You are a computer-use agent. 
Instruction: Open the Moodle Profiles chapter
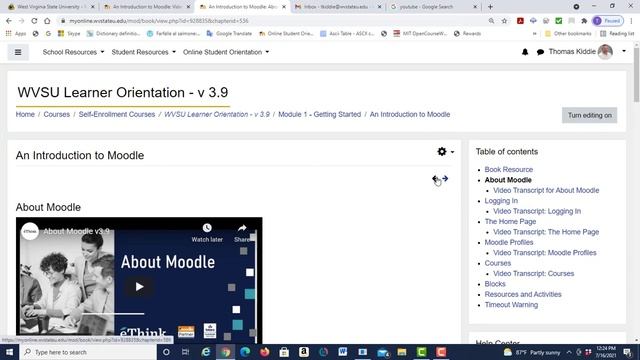coord(509,242)
